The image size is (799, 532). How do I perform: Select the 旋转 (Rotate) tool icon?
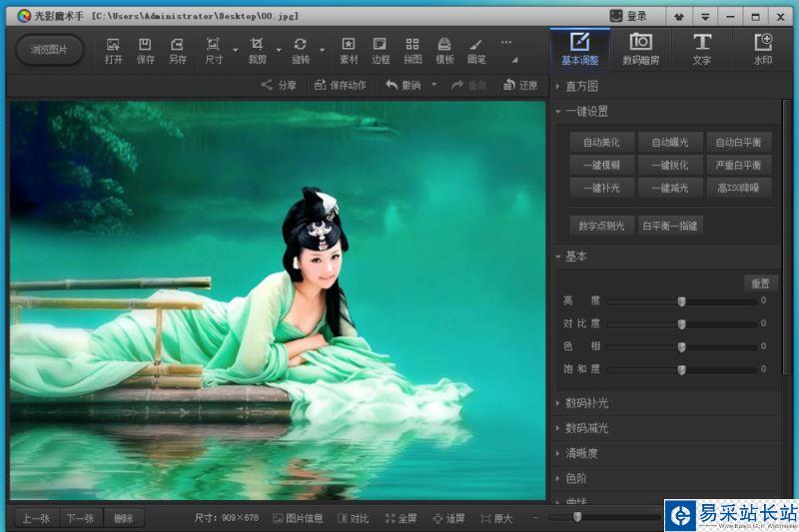click(301, 51)
